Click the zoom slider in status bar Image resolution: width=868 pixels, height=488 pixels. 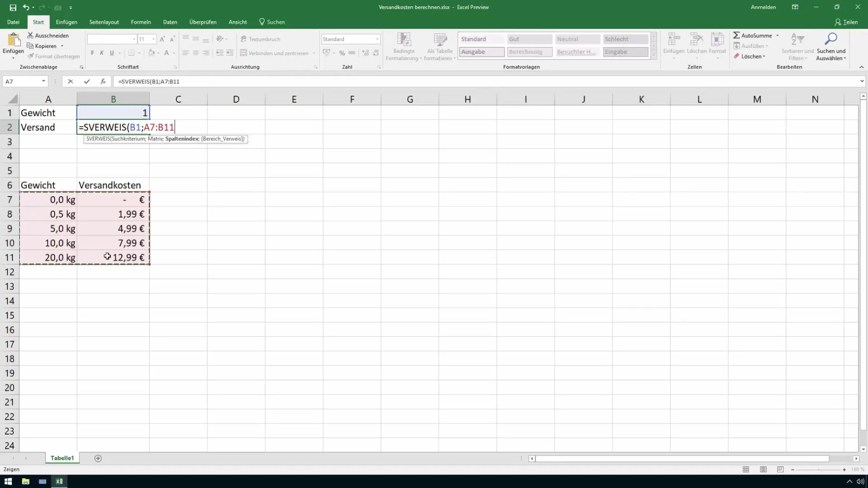[818, 469]
